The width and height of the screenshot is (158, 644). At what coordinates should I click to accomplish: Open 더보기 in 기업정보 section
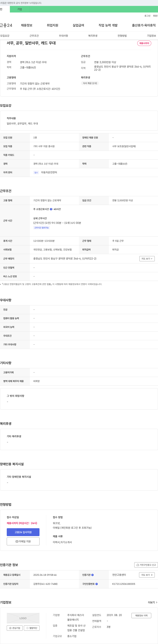click(x=153, y=603)
